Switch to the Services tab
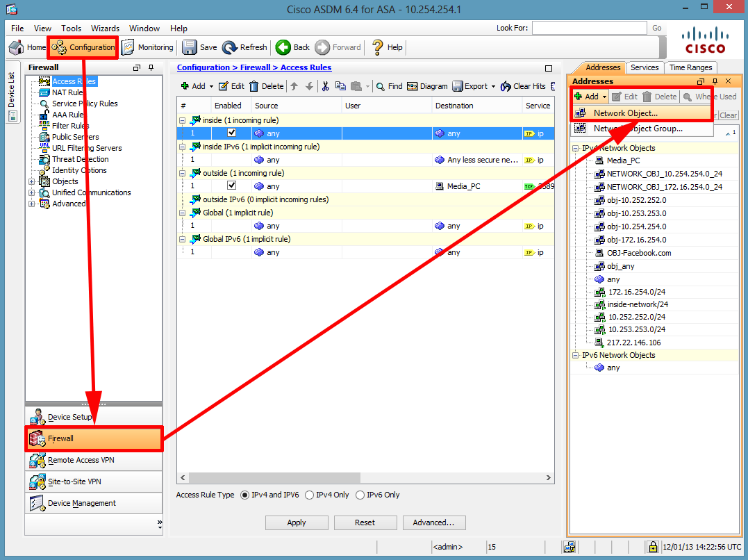The width and height of the screenshot is (748, 560). coord(645,68)
